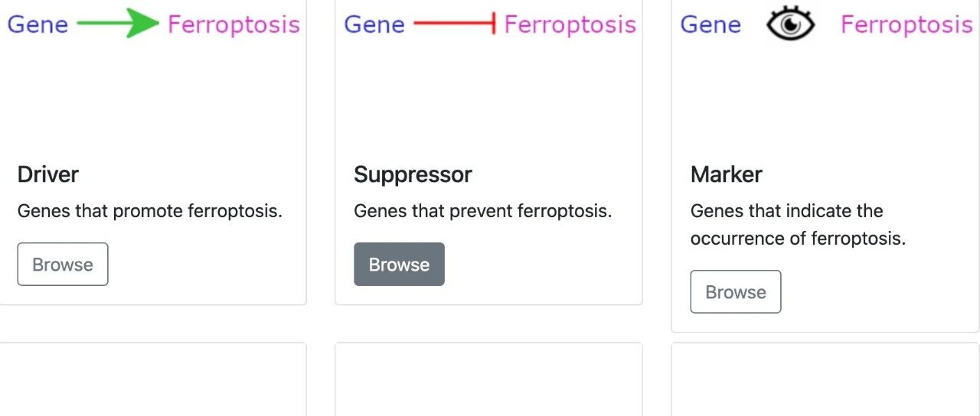Browse the Marker genes list
Viewport: 980px width, 416px height.
pyautogui.click(x=736, y=292)
